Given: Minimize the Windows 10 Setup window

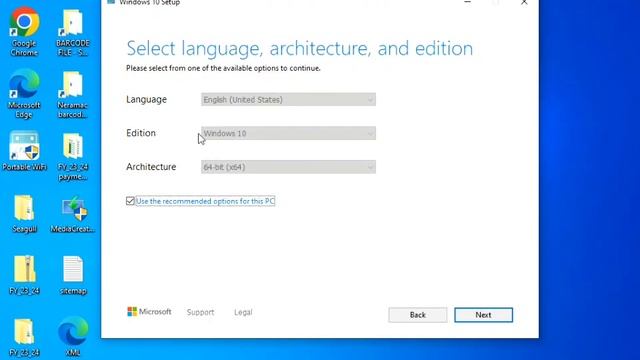Looking at the screenshot, I should (468, 2).
